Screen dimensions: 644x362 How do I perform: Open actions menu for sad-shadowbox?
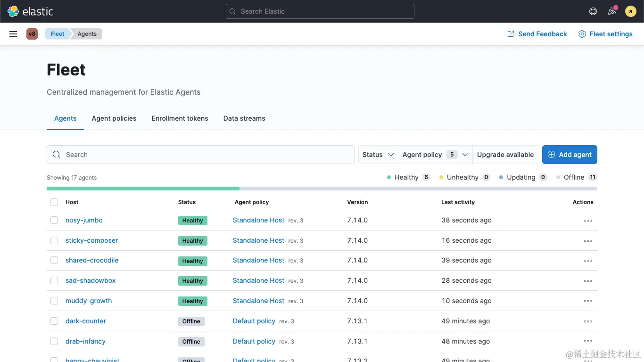tap(587, 281)
